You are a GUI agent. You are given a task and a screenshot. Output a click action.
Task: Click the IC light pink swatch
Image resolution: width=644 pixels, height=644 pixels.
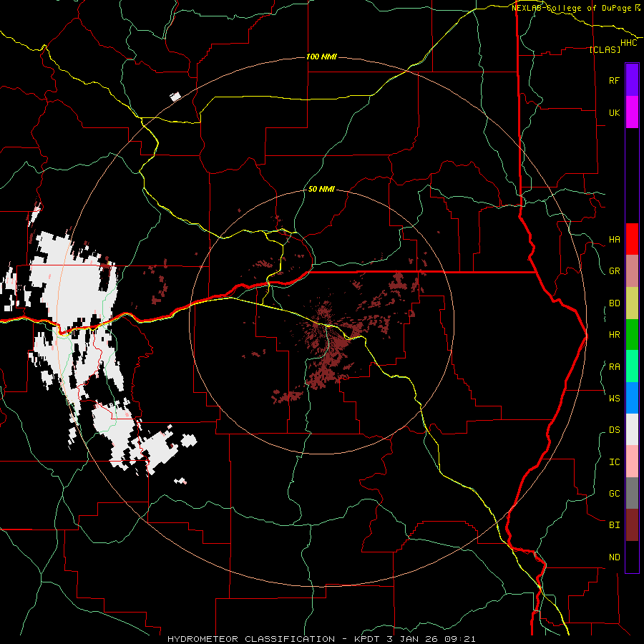632,462
